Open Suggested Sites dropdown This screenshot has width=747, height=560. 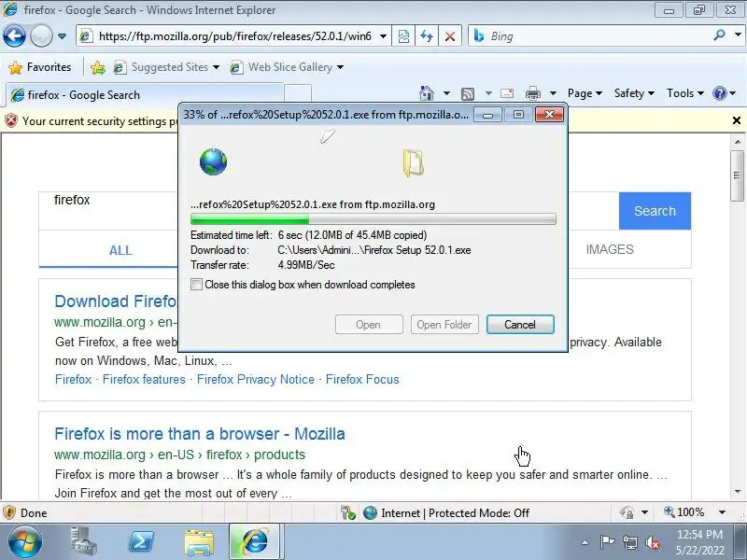pyautogui.click(x=166, y=67)
